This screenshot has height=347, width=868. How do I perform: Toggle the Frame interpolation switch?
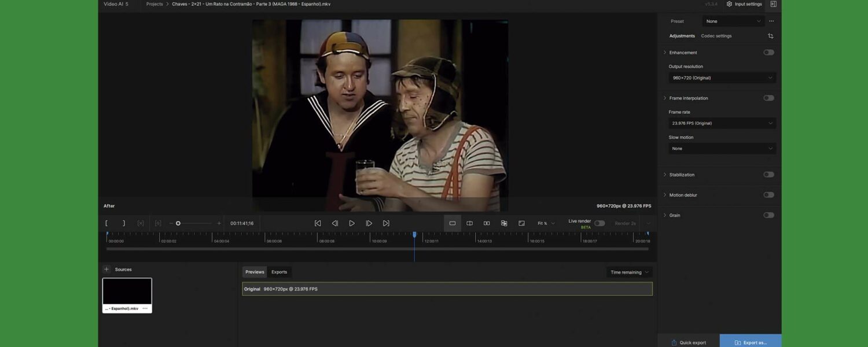[768, 98]
